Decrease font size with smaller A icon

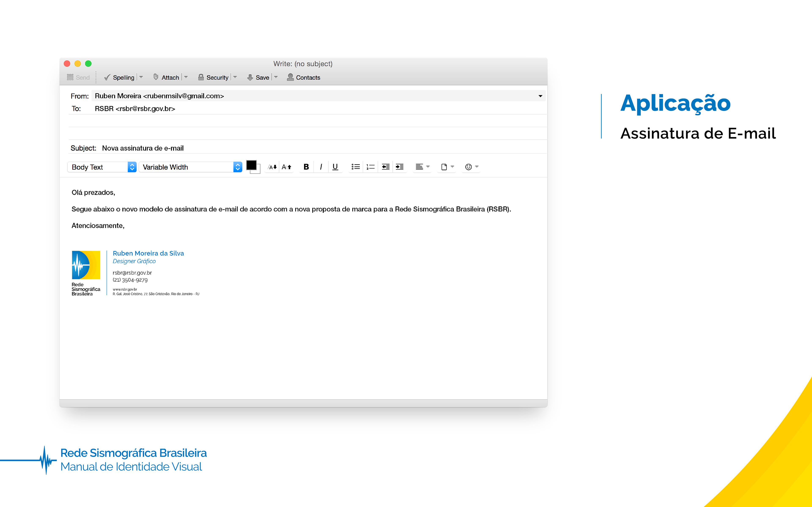pyautogui.click(x=272, y=167)
